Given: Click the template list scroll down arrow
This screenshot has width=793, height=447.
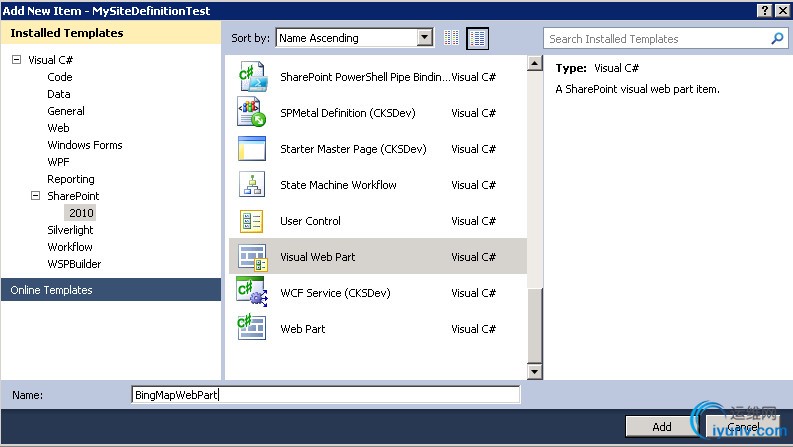Looking at the screenshot, I should (x=535, y=372).
